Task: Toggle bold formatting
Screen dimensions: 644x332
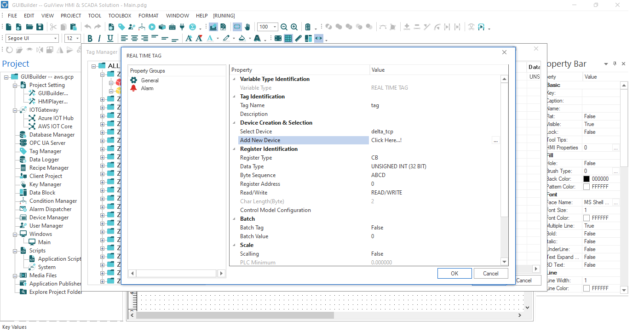Action: click(90, 38)
